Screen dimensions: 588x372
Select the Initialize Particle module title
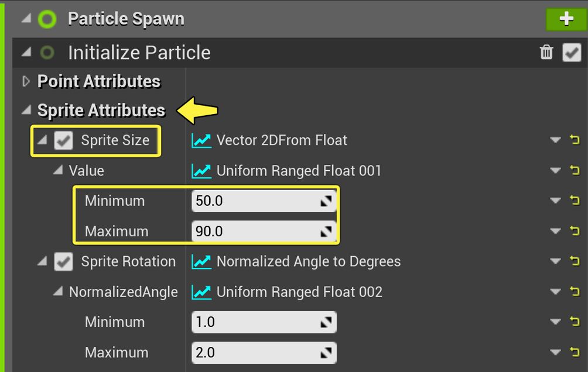139,53
